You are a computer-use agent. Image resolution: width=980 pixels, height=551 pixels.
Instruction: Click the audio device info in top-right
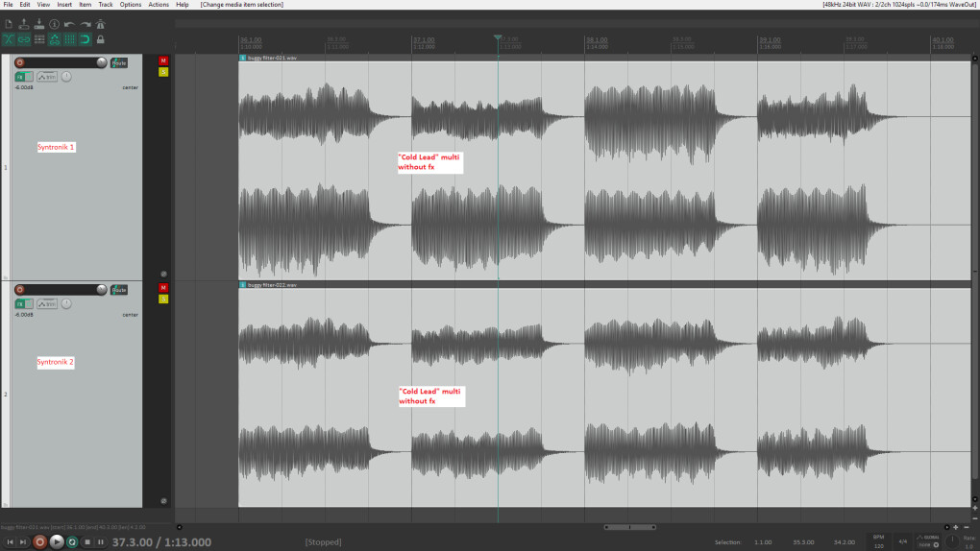pos(899,5)
